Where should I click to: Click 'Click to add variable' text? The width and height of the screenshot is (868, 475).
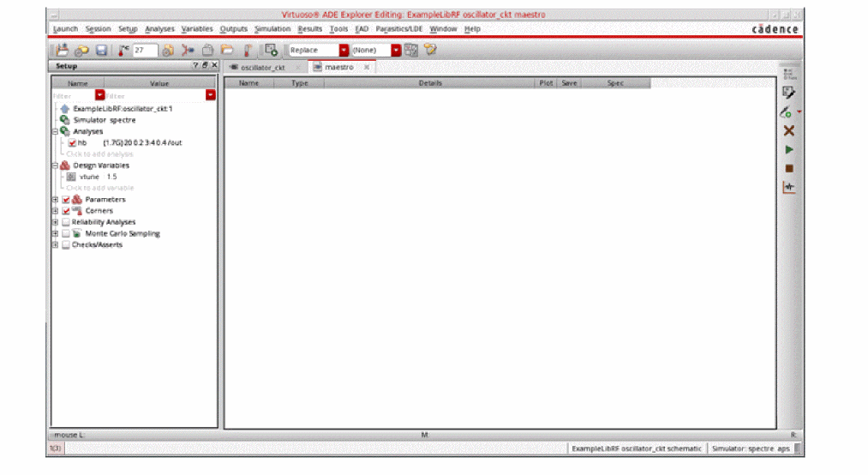point(100,188)
